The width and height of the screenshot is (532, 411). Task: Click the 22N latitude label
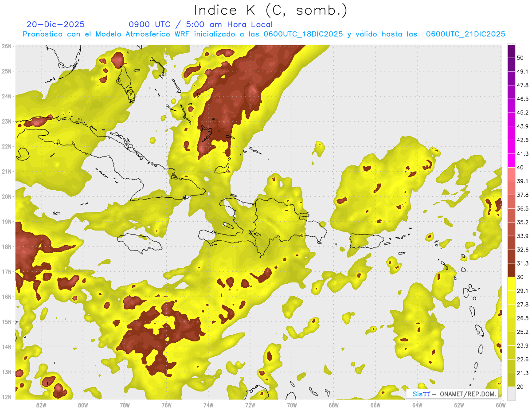6,146
